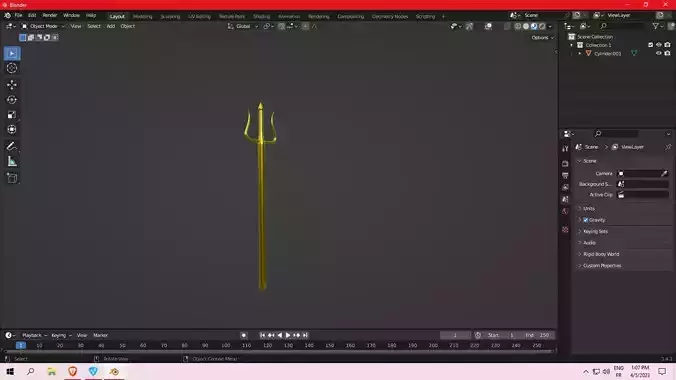Screen dimensions: 676x380
Task: Open the Tool properties tab
Action: point(565,149)
